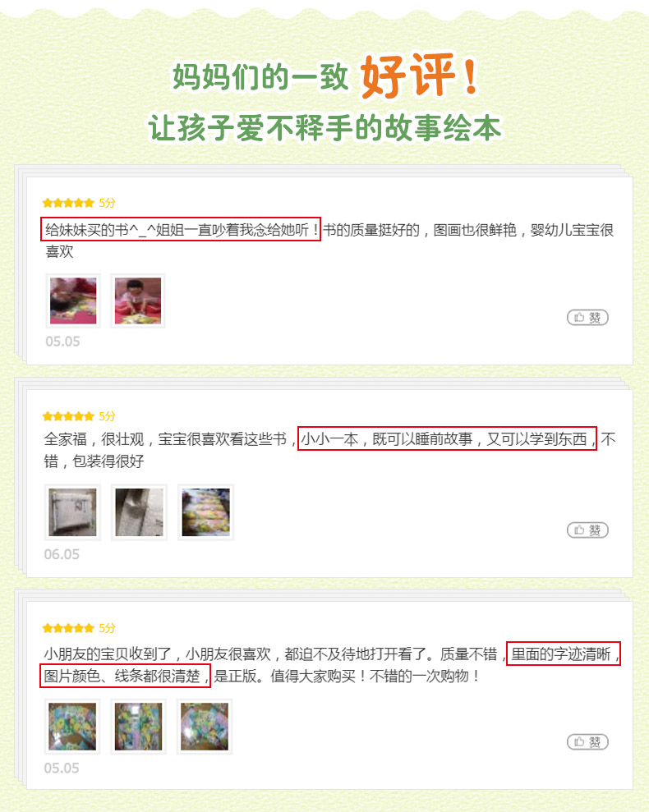Tap the thumbs-up on the bottom review
The width and height of the screenshot is (649, 812).
(587, 742)
